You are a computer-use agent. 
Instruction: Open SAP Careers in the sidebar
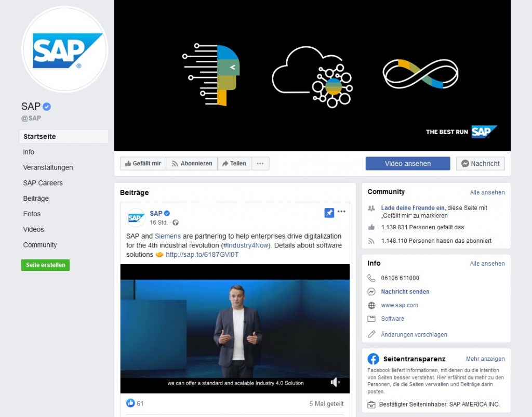[x=43, y=183]
